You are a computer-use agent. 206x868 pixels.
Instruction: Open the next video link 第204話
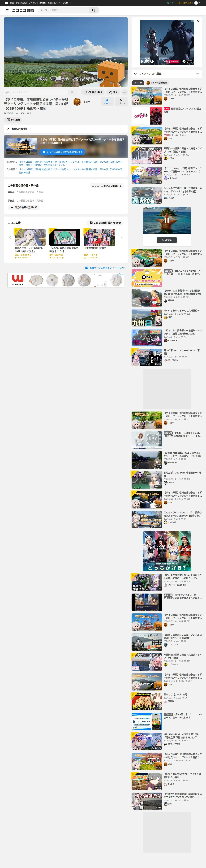pyautogui.click(x=71, y=171)
